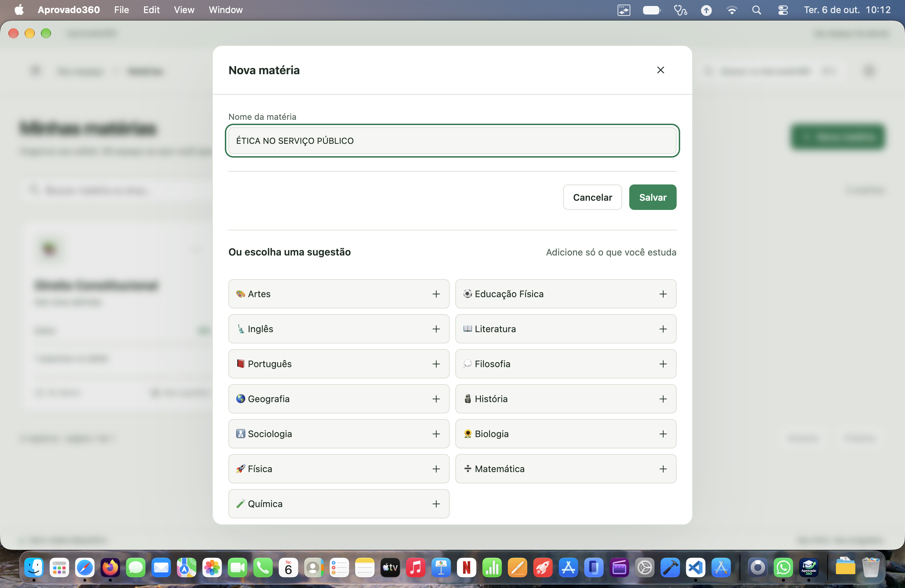Add Matemática with its plus icon
Viewport: 905px width, 588px height.
[x=663, y=469]
